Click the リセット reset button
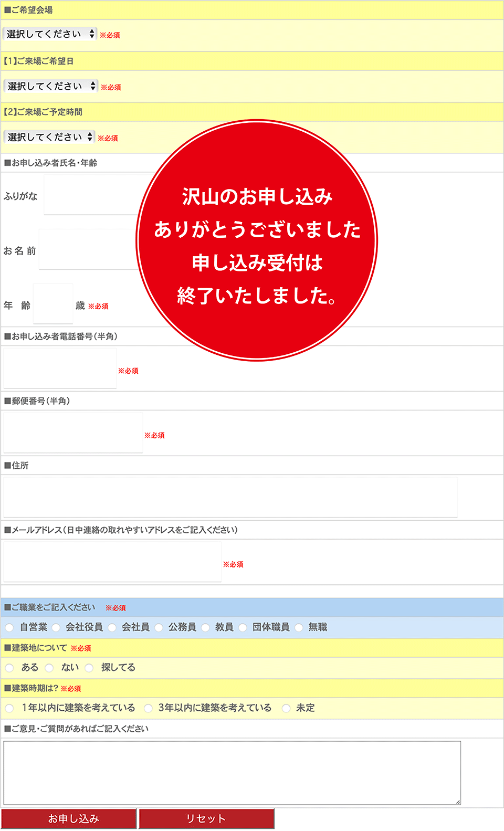Screen dimensions: 504x831 pos(206,819)
